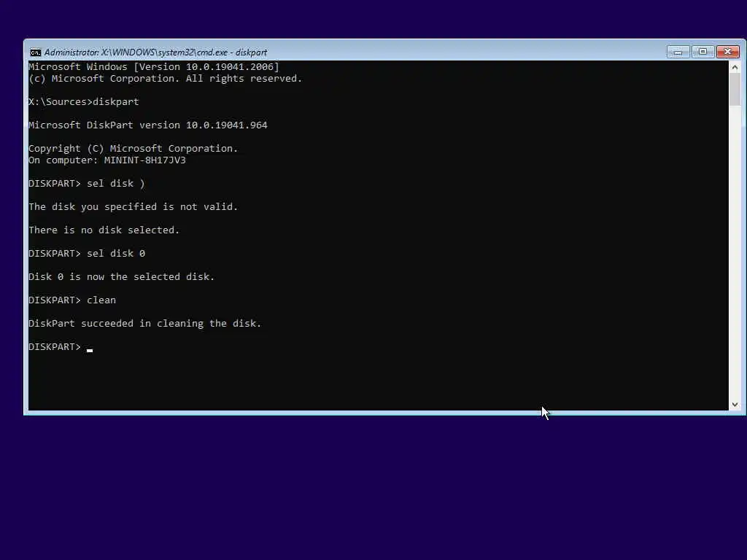This screenshot has height=560, width=747.
Task: Click the 'DISKPART> sel disk )' line
Action: pos(87,183)
